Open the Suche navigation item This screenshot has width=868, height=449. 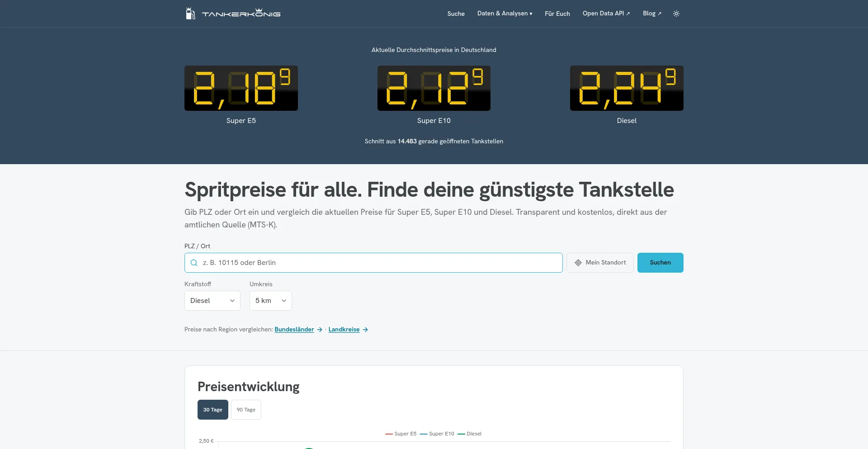pyautogui.click(x=456, y=14)
